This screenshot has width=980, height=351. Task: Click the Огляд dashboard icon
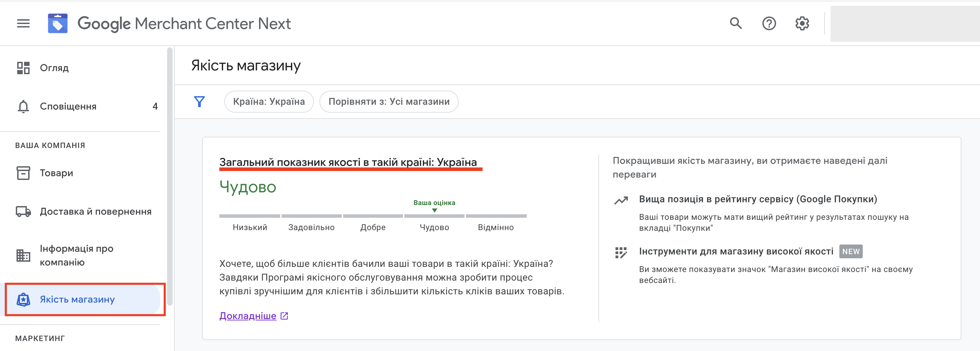[23, 68]
